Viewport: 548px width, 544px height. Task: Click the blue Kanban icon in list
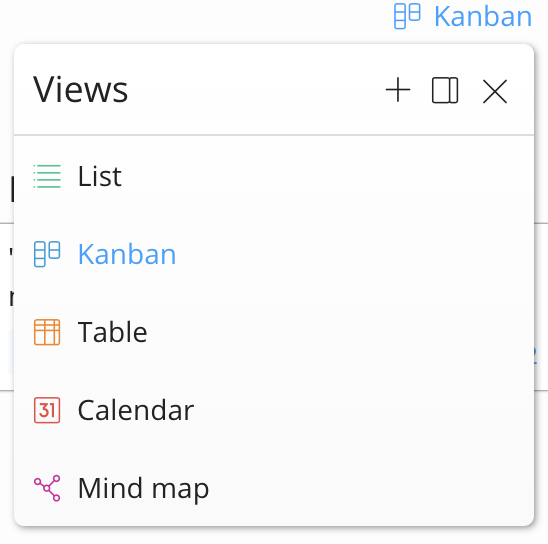click(47, 254)
